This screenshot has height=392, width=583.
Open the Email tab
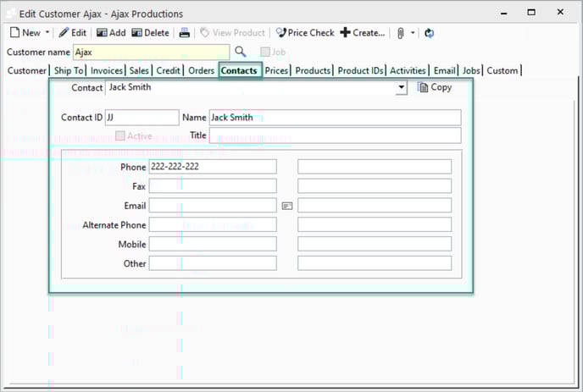tap(444, 70)
